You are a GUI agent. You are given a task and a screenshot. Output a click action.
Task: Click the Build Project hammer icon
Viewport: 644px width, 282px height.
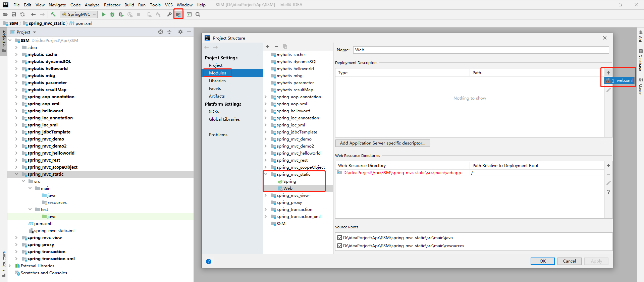(53, 14)
